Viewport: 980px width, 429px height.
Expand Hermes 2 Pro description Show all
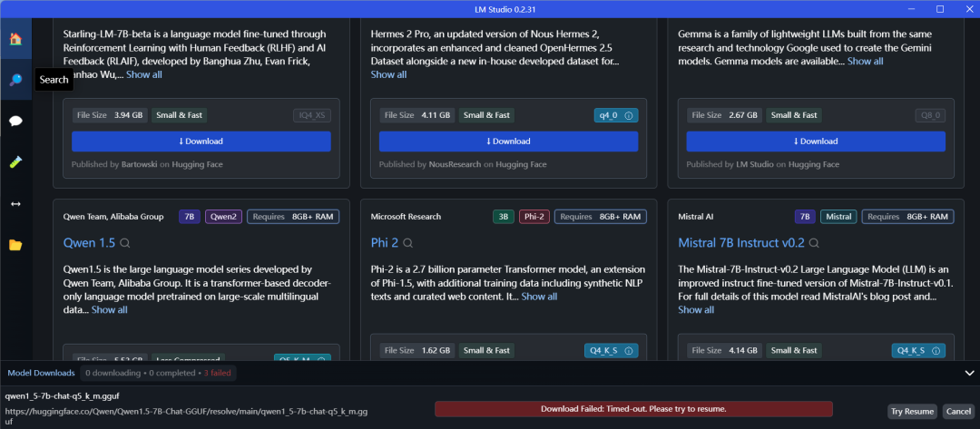(x=388, y=74)
